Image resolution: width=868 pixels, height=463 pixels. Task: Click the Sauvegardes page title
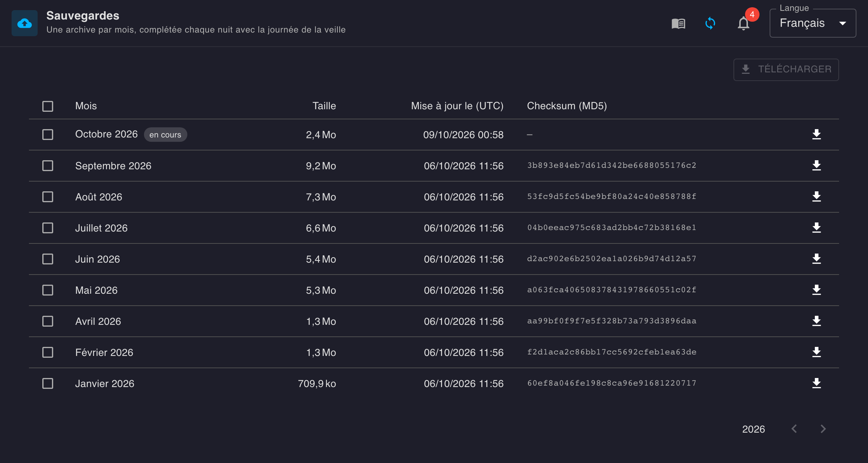(x=83, y=16)
